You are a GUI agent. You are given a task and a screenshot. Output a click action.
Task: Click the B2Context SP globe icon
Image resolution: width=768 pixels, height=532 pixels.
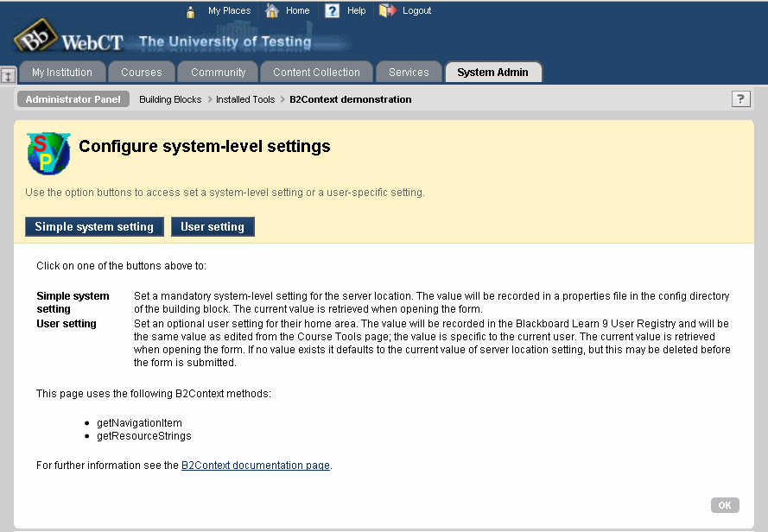pos(48,154)
